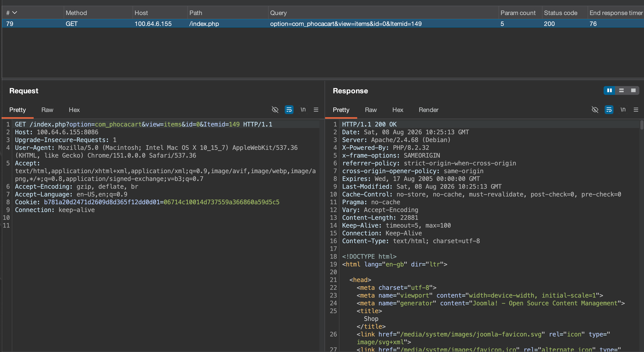Sort by End response timer column

point(616,13)
